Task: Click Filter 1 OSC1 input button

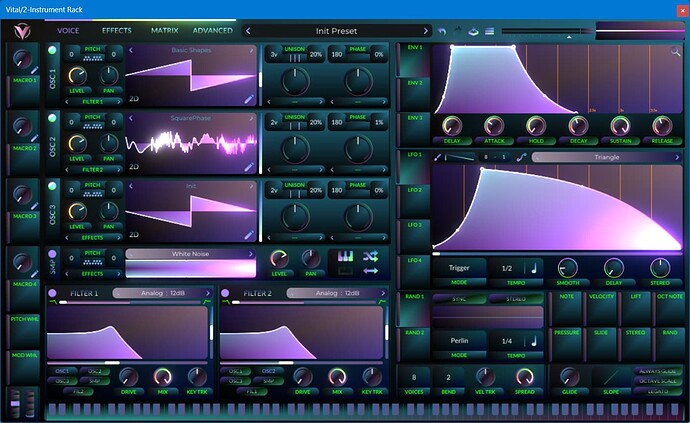Action: pyautogui.click(x=63, y=371)
